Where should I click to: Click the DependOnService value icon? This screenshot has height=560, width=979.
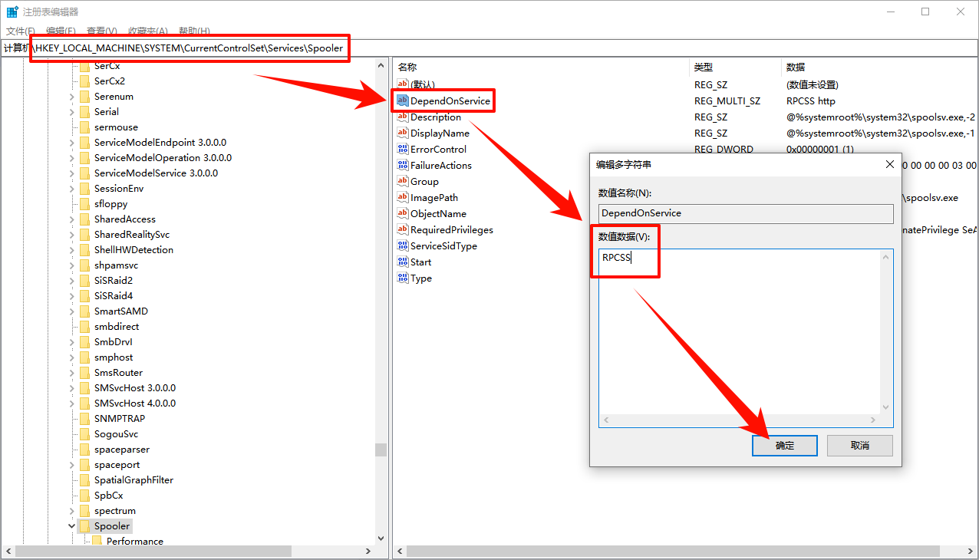[403, 101]
